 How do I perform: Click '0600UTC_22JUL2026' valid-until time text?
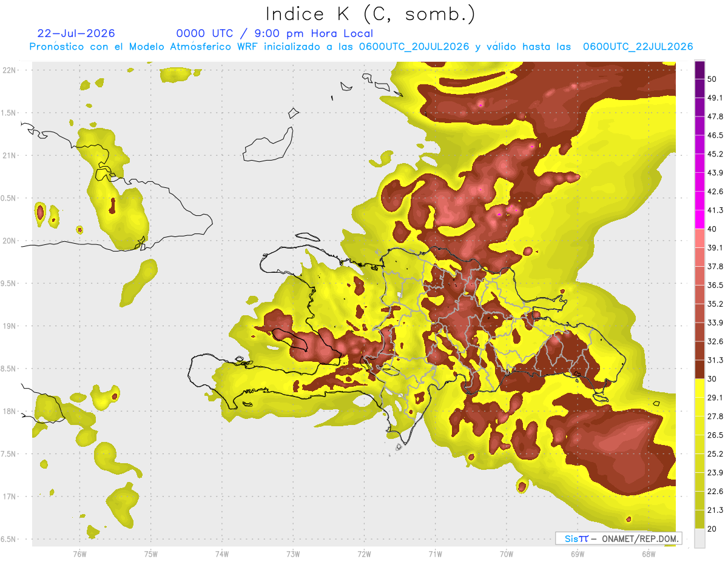click(x=638, y=47)
